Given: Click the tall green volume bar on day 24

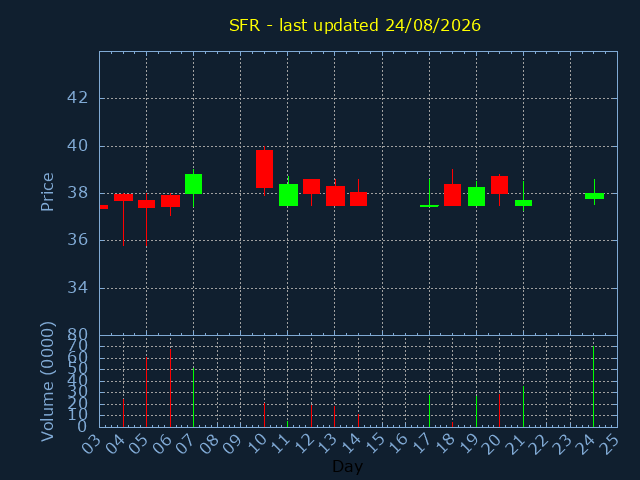Looking at the screenshot, I should click(593, 387).
